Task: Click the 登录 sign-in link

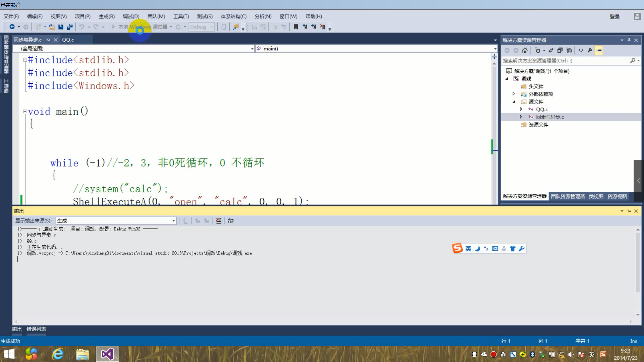Action: tap(614, 17)
